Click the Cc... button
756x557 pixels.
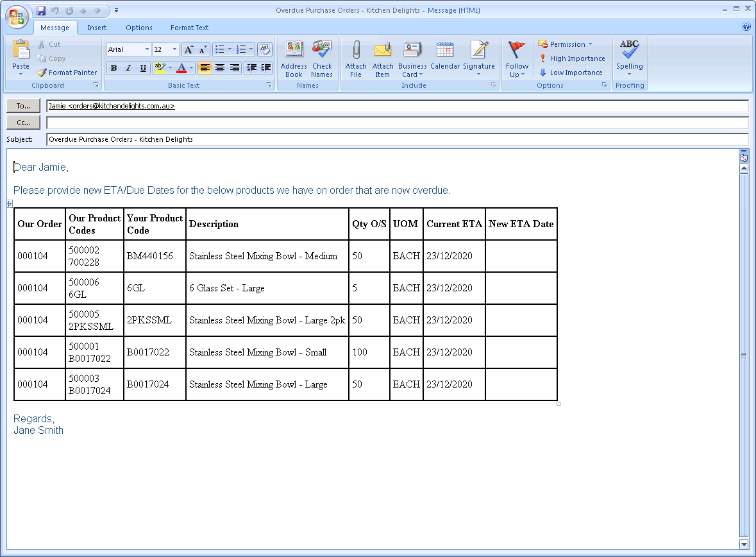coord(23,122)
